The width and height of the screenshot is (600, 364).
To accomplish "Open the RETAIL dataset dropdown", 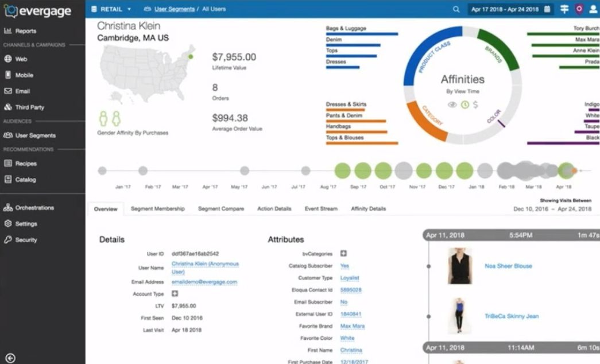I will tap(112, 9).
